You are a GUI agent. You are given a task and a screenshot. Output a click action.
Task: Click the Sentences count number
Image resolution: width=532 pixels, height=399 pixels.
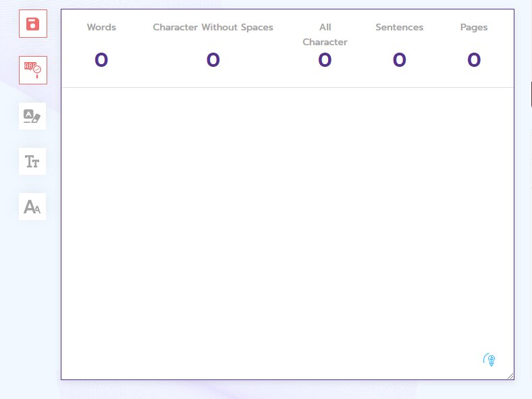[x=399, y=61]
